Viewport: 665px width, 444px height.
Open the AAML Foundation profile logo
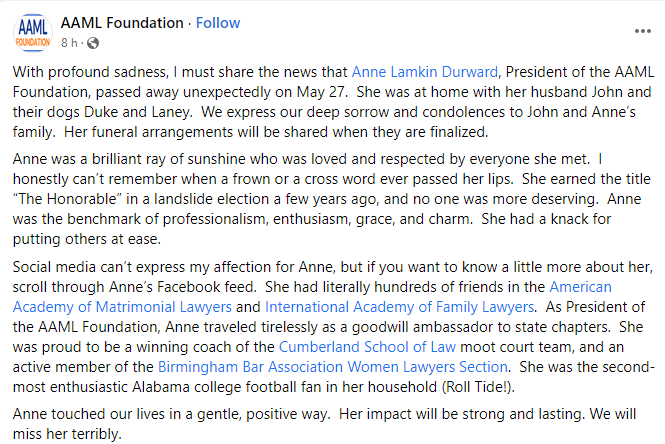[x=32, y=31]
